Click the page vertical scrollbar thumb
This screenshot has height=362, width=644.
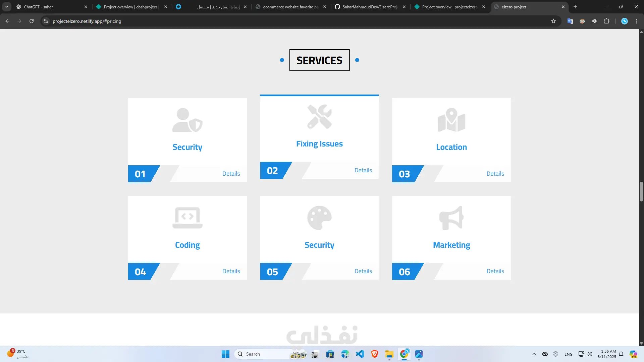pos(641,191)
